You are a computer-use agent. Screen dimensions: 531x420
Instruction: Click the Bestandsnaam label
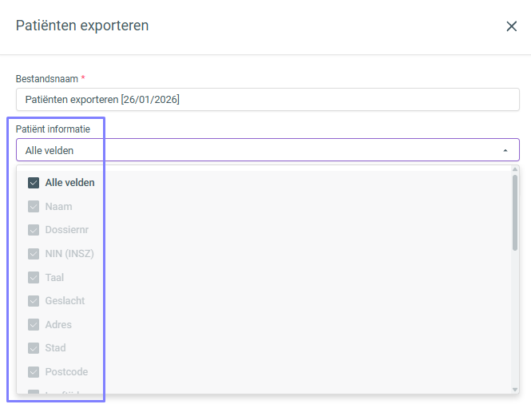(x=46, y=79)
